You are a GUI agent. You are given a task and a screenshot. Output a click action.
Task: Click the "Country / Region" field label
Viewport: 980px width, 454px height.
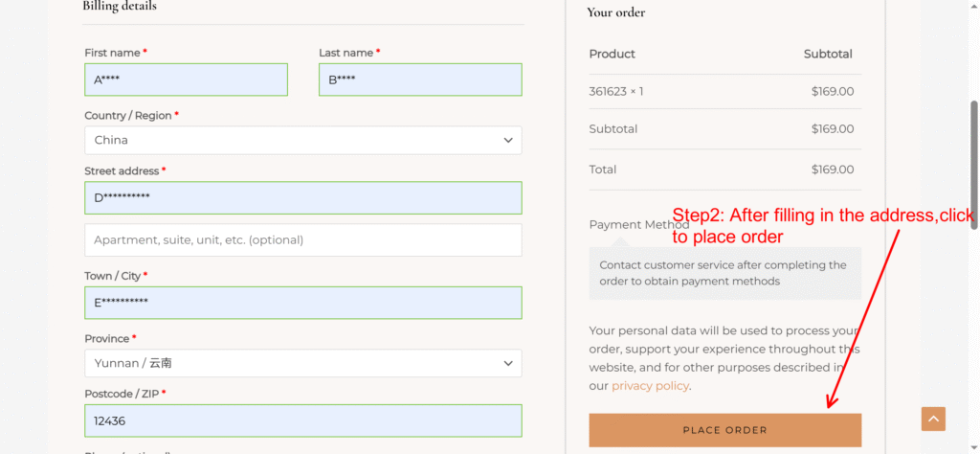point(128,116)
